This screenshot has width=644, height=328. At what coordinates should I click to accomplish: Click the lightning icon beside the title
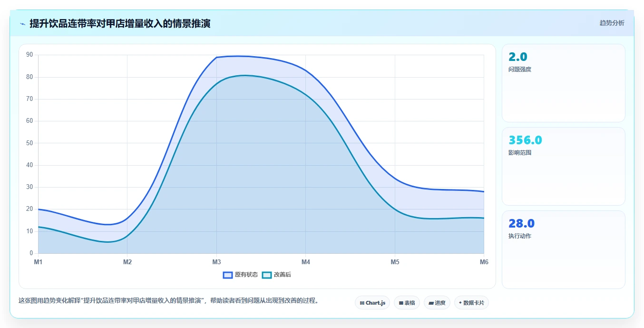click(22, 24)
